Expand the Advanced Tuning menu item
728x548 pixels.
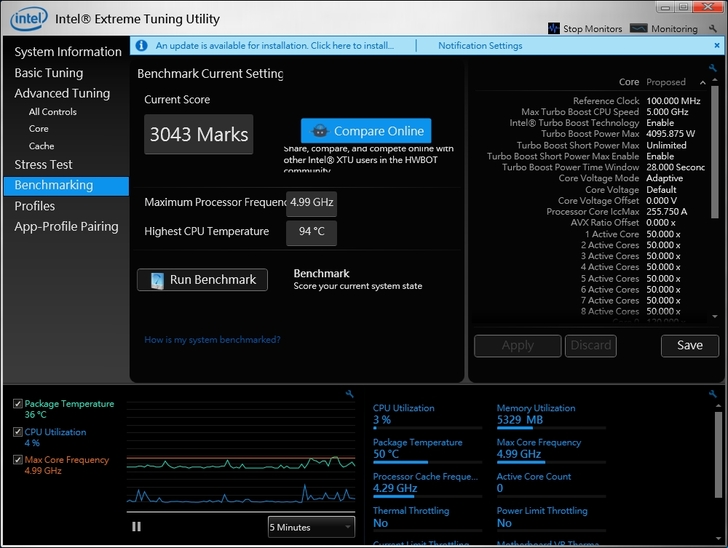pyautogui.click(x=62, y=93)
